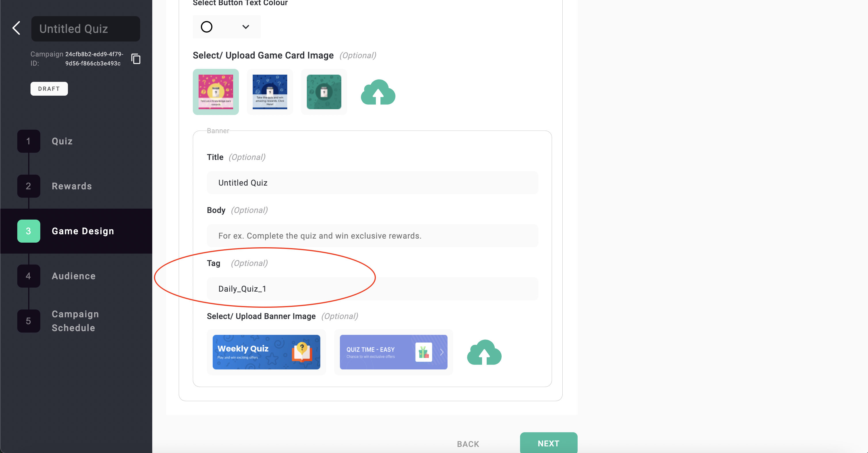Screen dimensions: 868x453
Task: Click the white colour circle swatch
Action: click(x=207, y=27)
